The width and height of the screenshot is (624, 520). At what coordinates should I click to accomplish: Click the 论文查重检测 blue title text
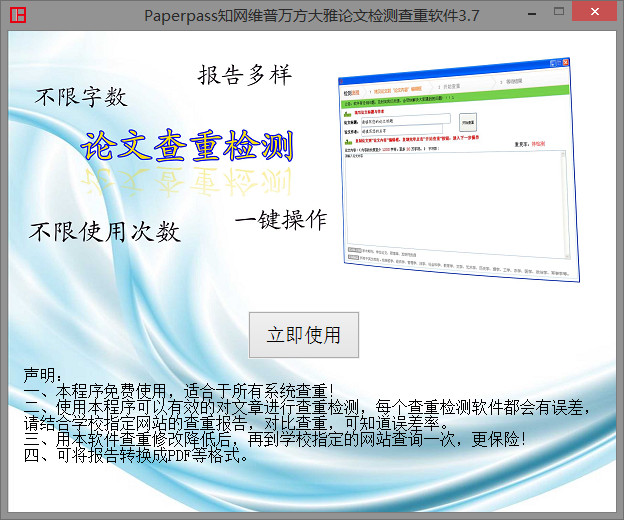(x=188, y=146)
